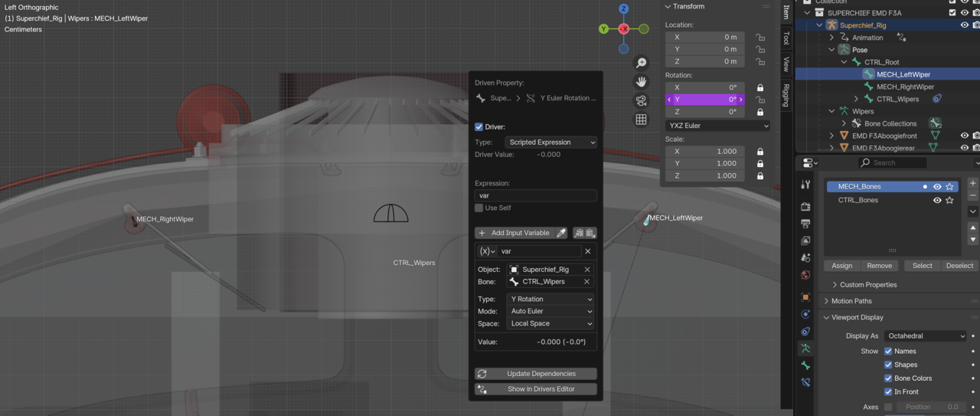Screen dimensions: 980x416
Task: Open the variable type (x) dropdown
Action: pyautogui.click(x=486, y=251)
